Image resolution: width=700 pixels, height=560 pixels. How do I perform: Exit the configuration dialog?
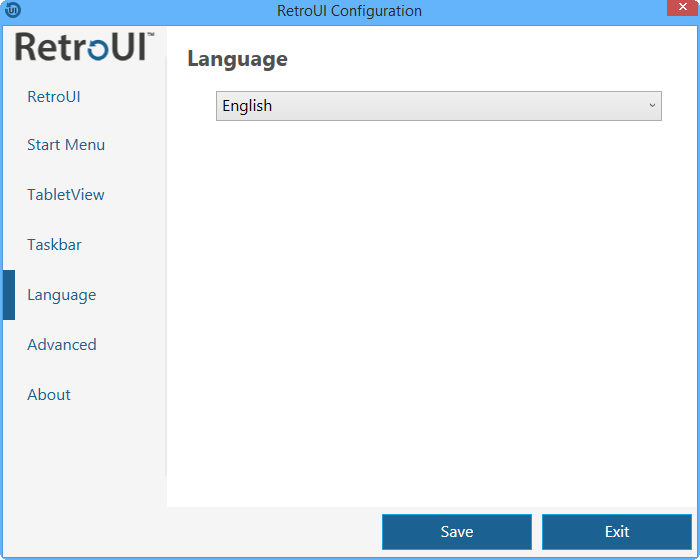coord(617,532)
